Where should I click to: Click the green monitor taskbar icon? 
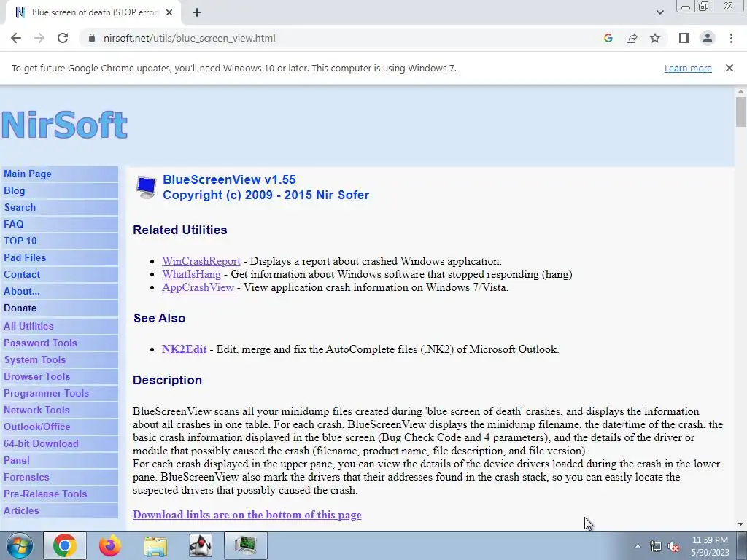[x=246, y=545]
